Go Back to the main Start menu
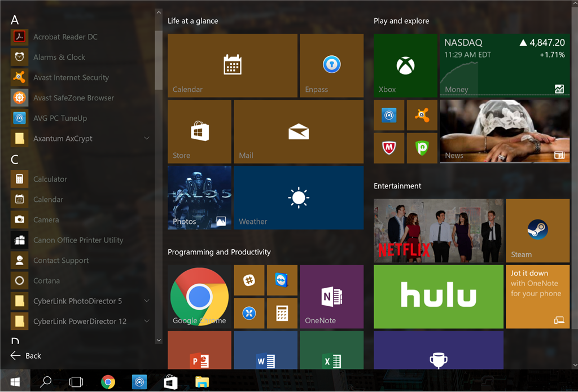 pyautogui.click(x=26, y=355)
